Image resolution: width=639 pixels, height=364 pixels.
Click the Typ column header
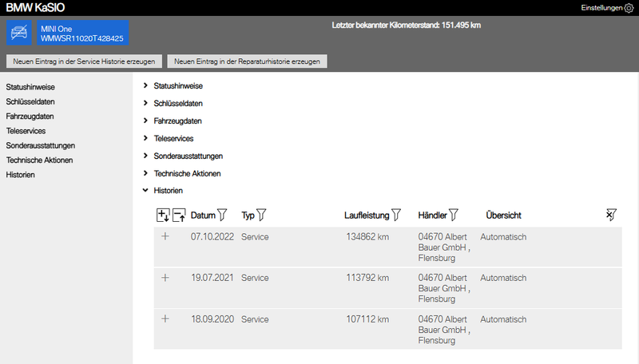[248, 216]
